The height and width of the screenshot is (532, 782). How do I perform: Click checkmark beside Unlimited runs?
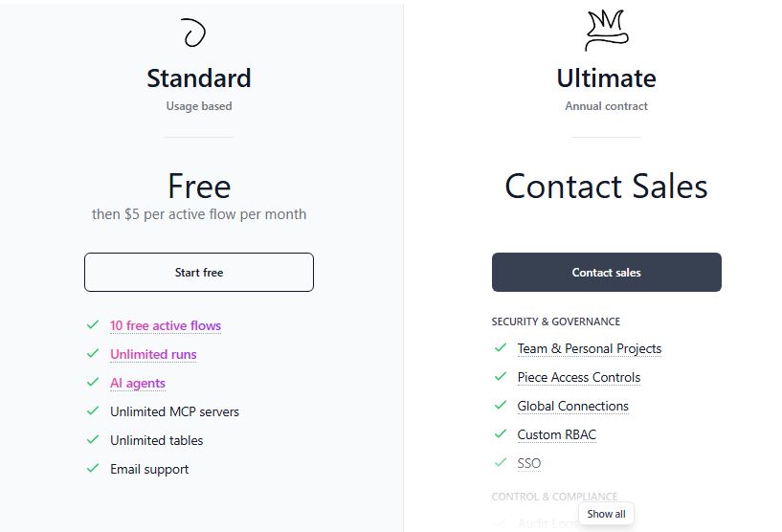93,354
